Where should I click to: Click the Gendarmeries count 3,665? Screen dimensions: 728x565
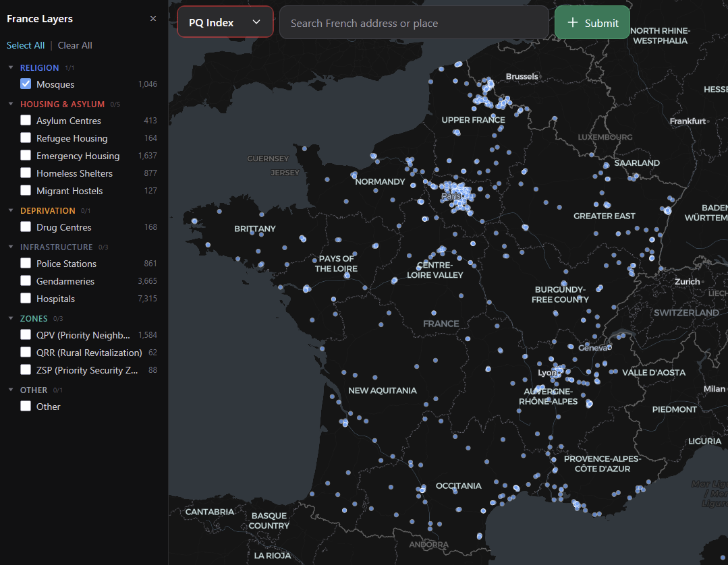point(148,280)
